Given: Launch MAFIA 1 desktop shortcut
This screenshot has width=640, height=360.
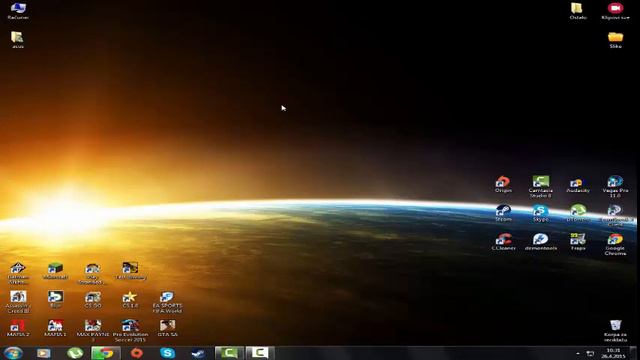Looking at the screenshot, I should point(55,328).
